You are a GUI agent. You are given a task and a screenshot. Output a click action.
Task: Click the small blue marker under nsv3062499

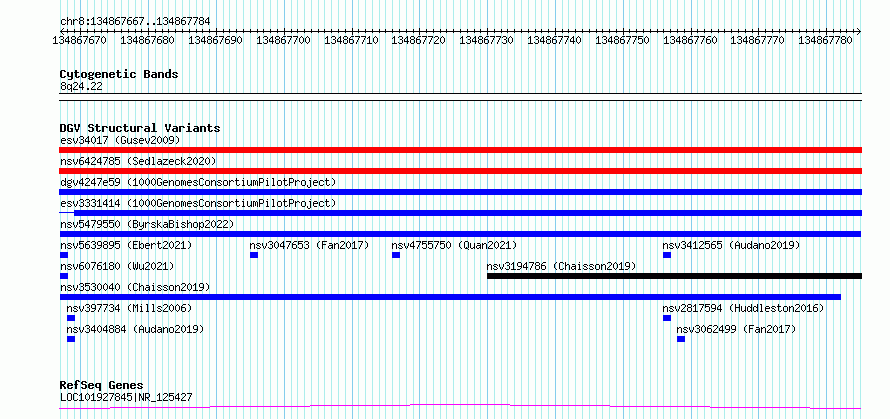681,339
